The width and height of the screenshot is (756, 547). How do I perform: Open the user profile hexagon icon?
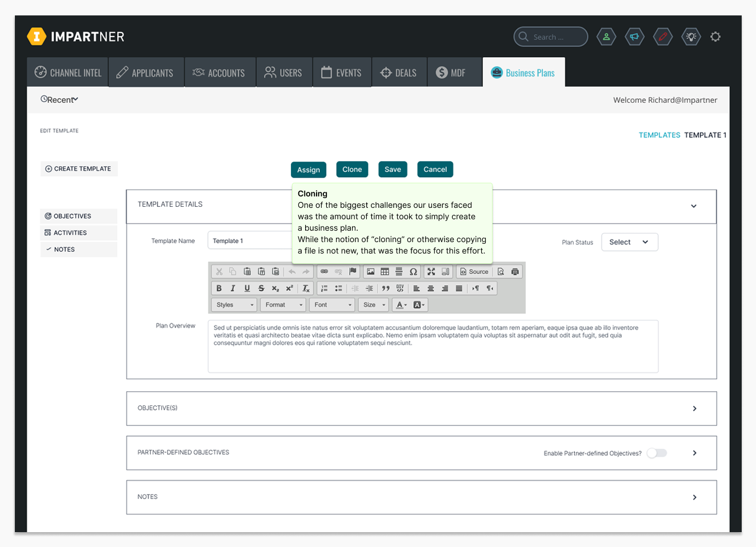click(x=606, y=37)
